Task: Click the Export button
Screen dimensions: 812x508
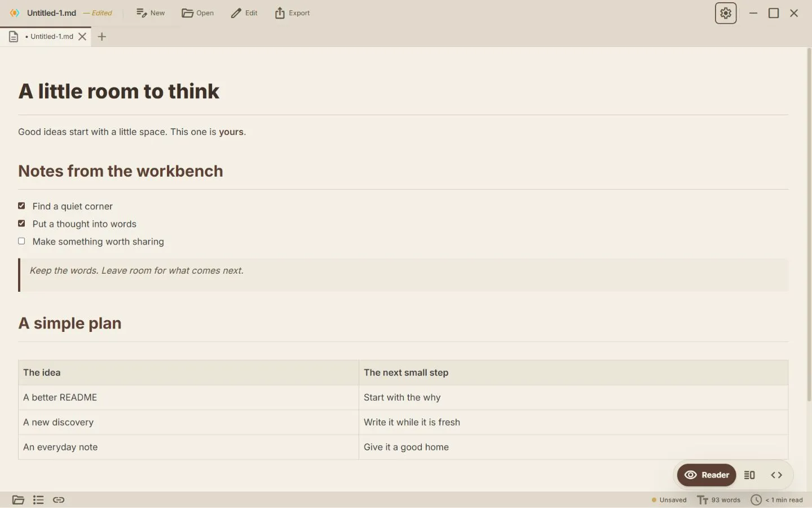Action: (x=292, y=13)
